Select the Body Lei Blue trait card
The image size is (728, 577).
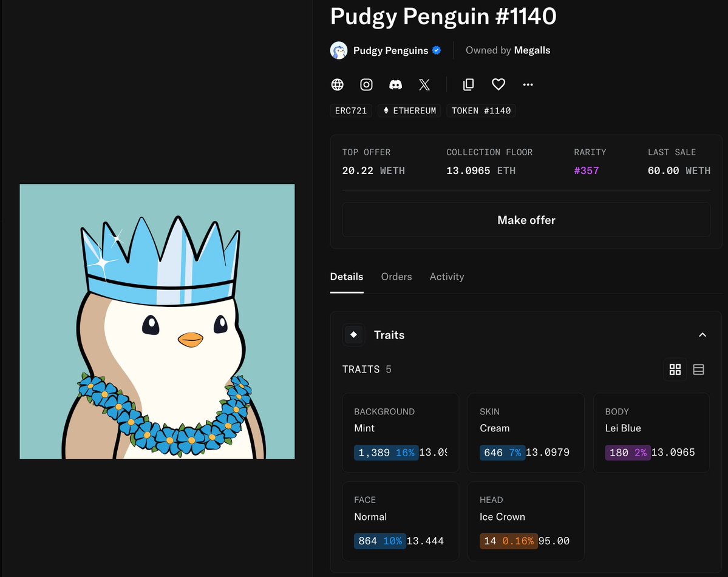(651, 433)
